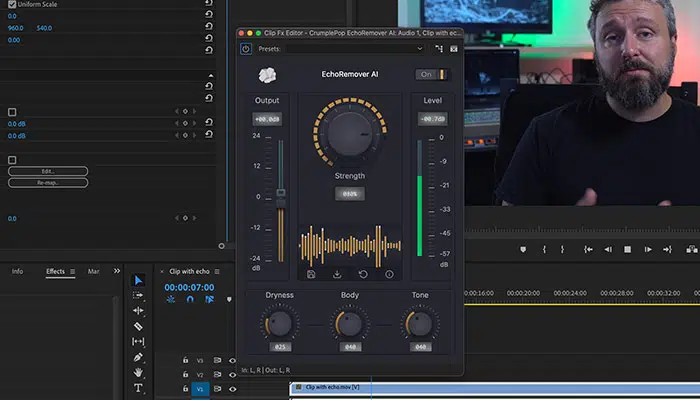Add Marker in the Program monitor controls
Screen dimensions: 700x400
pos(523,250)
